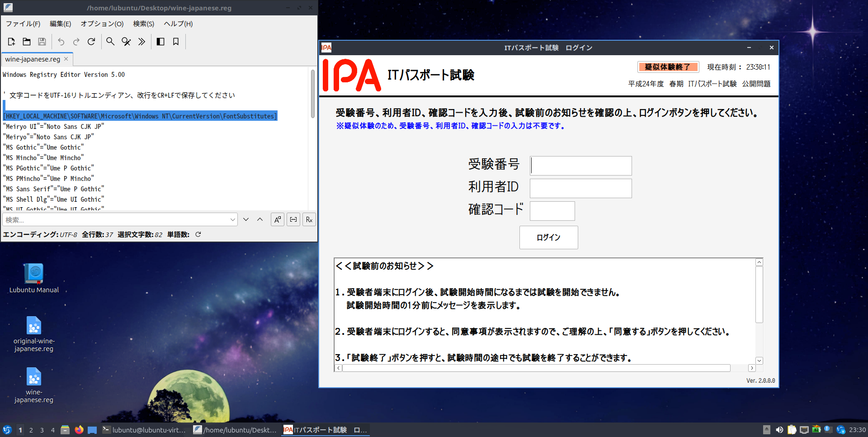
Task: Open the 検索(S) menu
Action: click(x=144, y=24)
